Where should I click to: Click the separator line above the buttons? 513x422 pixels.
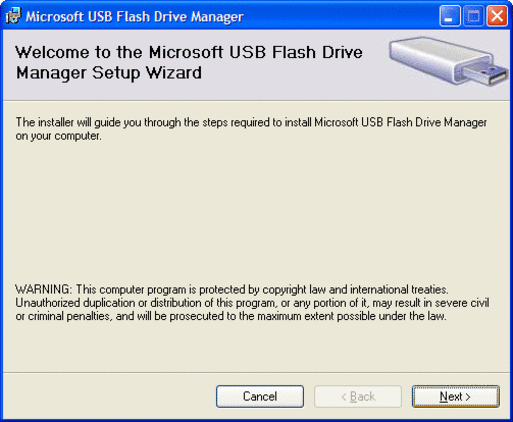point(256,372)
